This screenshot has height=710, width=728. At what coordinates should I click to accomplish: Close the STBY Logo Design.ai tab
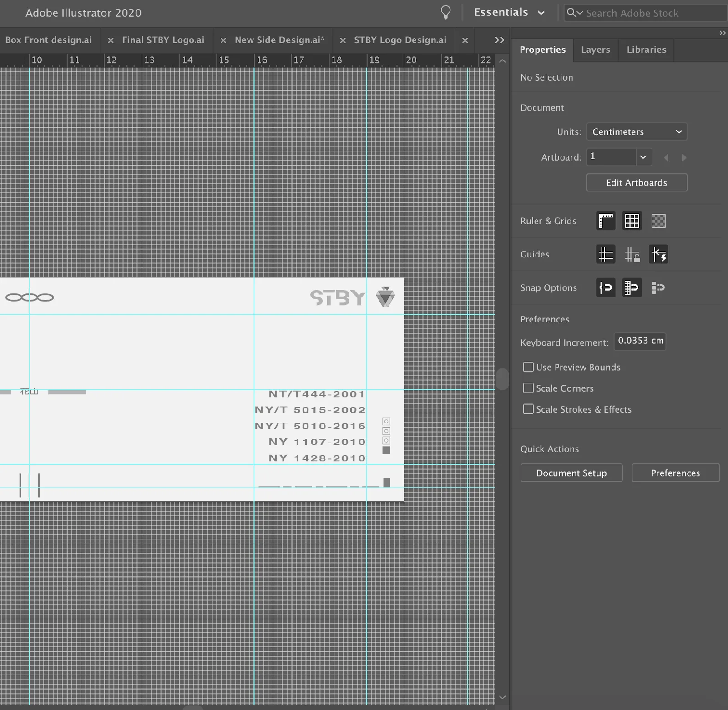[x=343, y=40]
